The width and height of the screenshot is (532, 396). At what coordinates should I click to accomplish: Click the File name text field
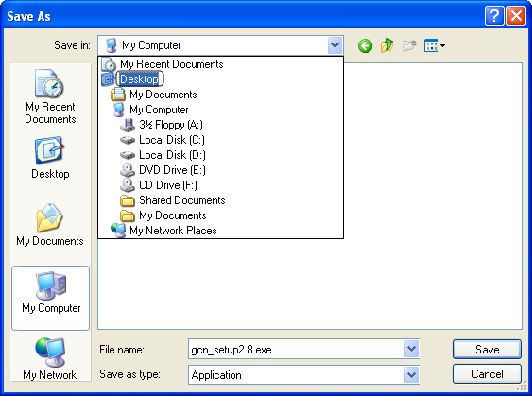(x=296, y=349)
